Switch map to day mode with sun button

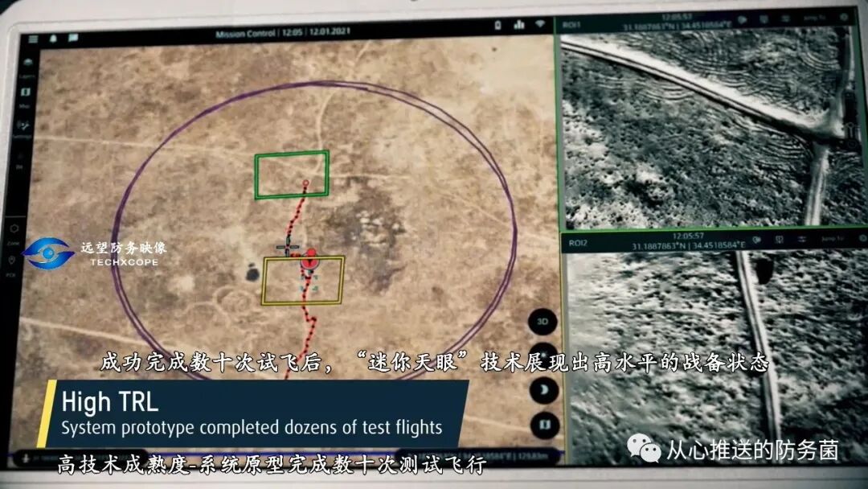click(x=543, y=355)
